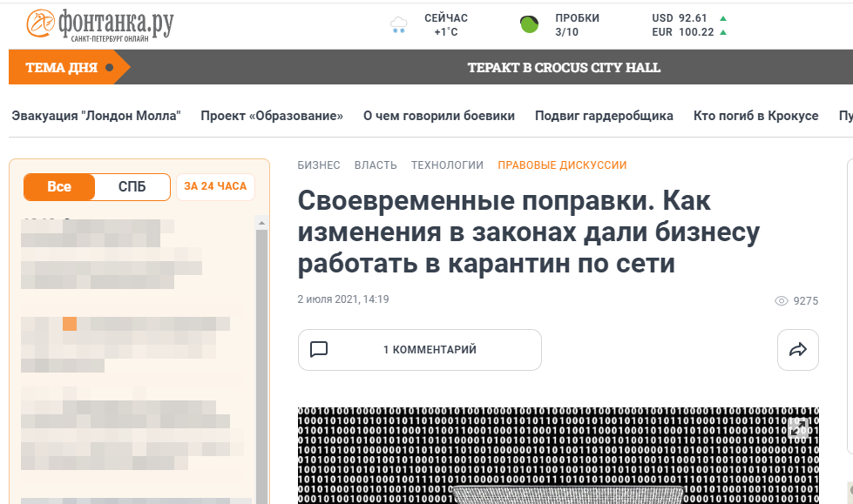
Task: Click the date '2 июля 2021, 14:19'
Action: [x=343, y=299]
